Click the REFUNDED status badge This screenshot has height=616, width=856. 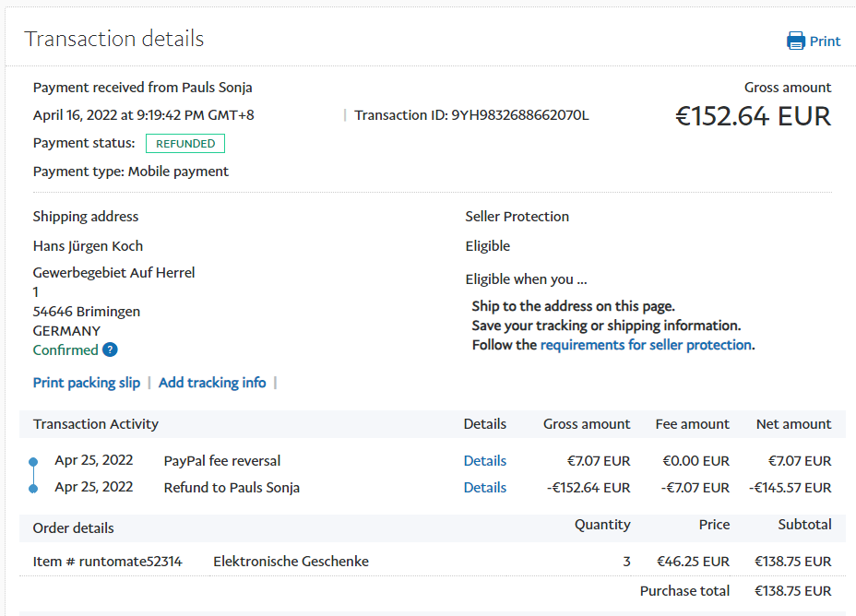(x=185, y=144)
